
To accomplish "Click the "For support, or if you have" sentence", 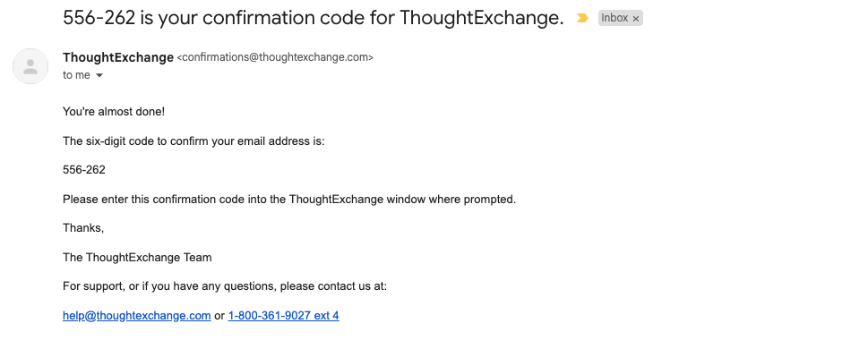I will click(225, 286).
